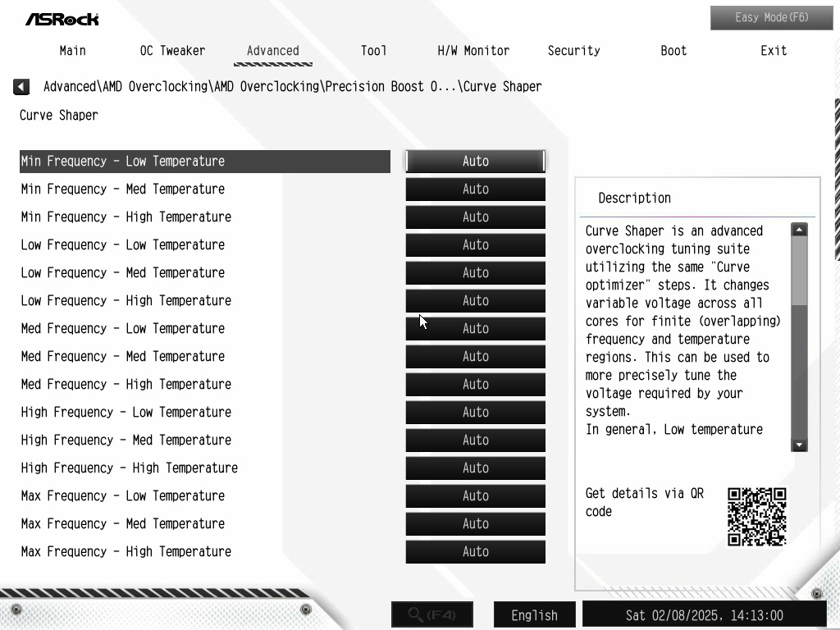Select the Max Frequency - High Temperature label
This screenshot has width=840, height=630.
tap(126, 551)
